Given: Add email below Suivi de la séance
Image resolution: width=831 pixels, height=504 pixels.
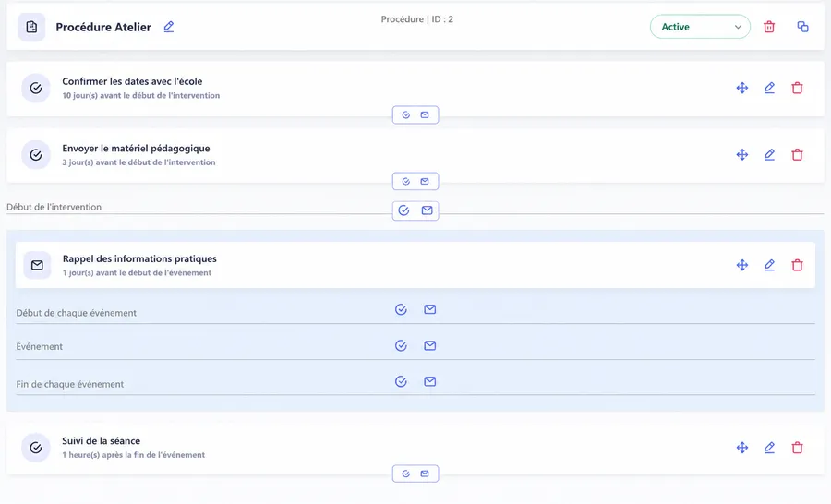Looking at the screenshot, I should click(425, 474).
